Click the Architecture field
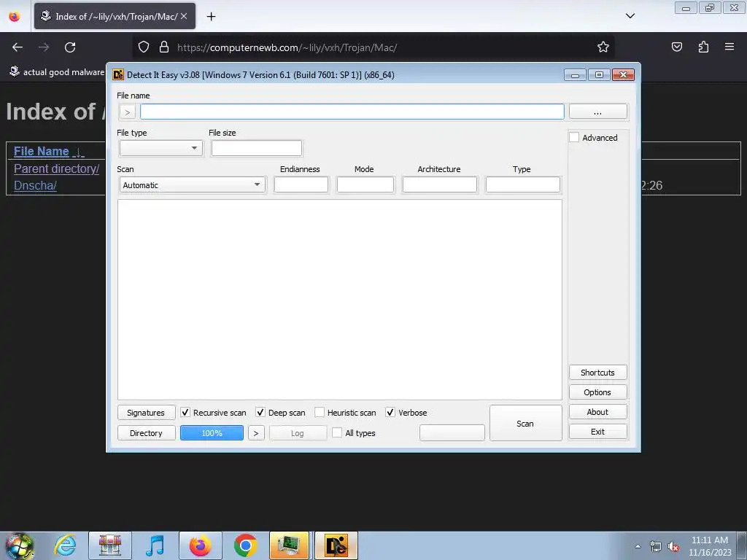 coord(440,184)
